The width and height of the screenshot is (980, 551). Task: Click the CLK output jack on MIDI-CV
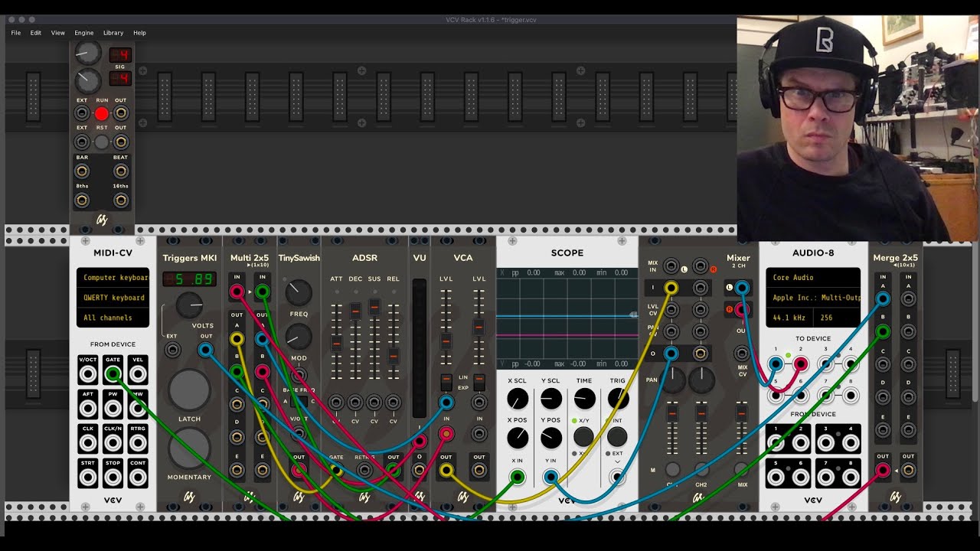pyautogui.click(x=88, y=443)
